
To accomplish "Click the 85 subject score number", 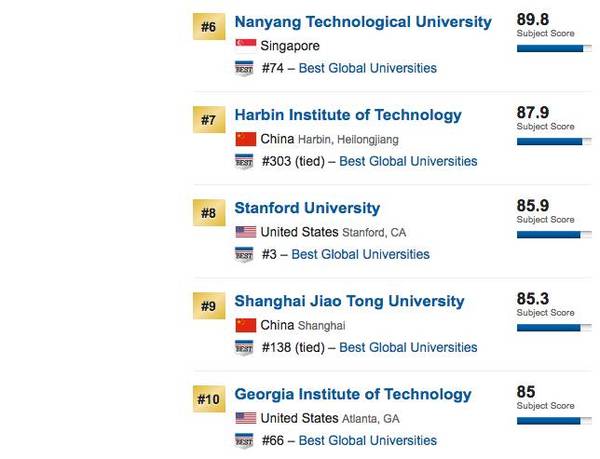I will point(526,392).
